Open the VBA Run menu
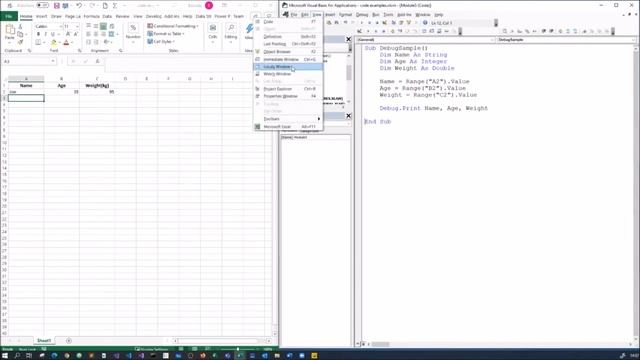Screen dimensions: 640x360 376,15
